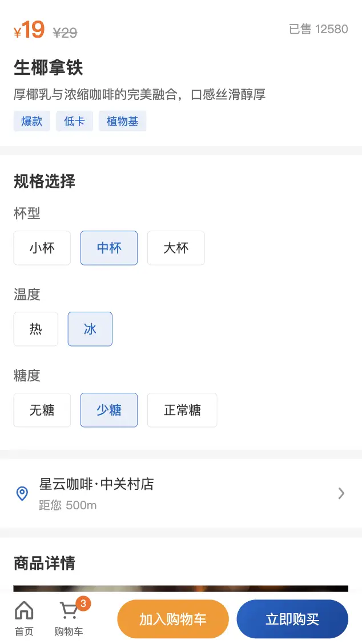362x644 pixels.
Task: Tap the 植物基 tag
Action: [122, 121]
